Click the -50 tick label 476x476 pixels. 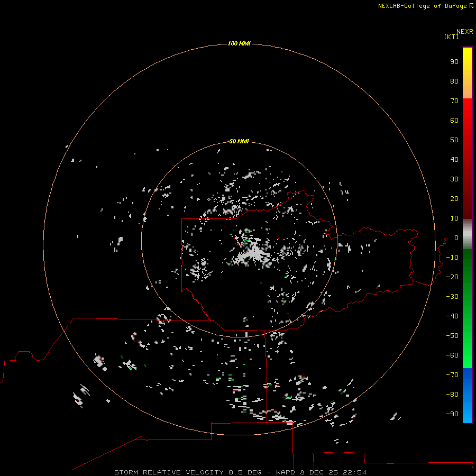click(452, 336)
